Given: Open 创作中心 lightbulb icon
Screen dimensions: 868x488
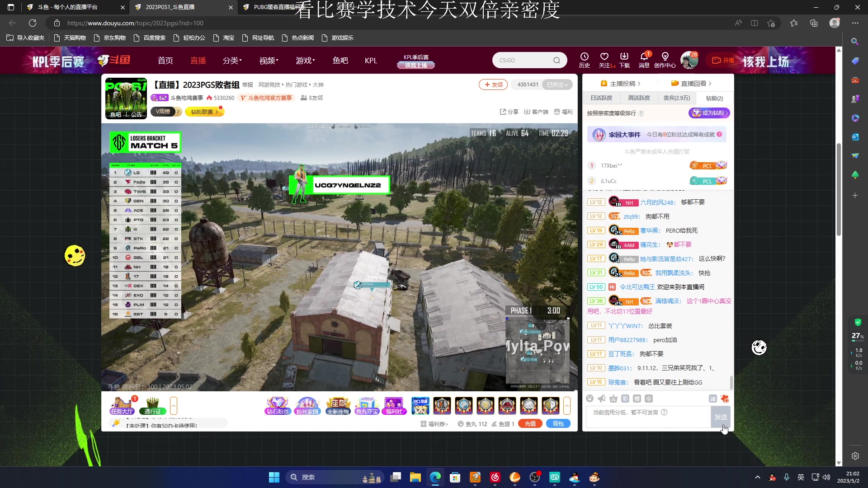Looking at the screenshot, I should pyautogui.click(x=665, y=60).
